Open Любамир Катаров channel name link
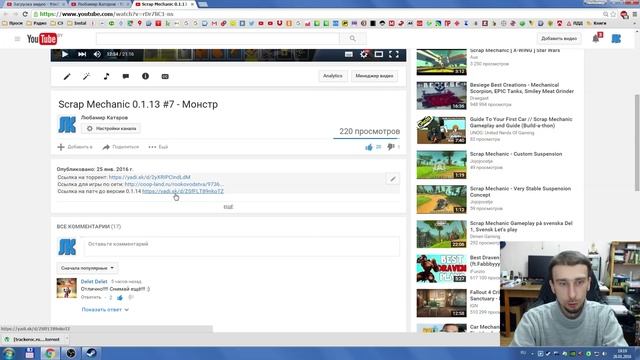This screenshot has height=360, width=640. coord(104,118)
